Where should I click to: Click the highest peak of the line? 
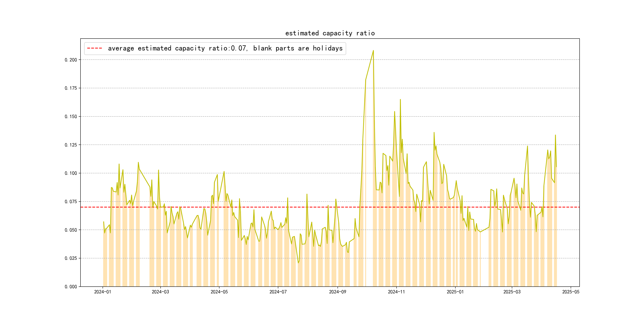pyautogui.click(x=373, y=50)
